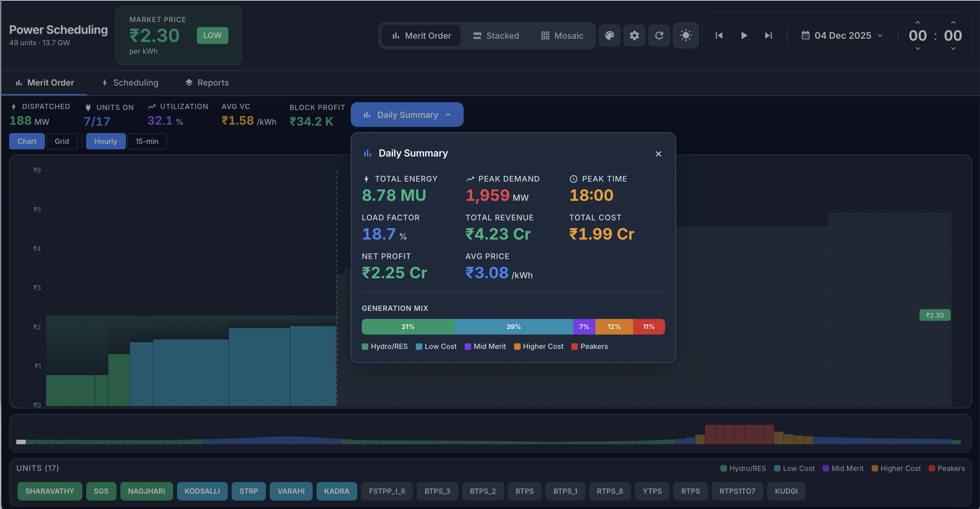
Task: Switch to 15-min resolution mode
Action: (x=147, y=141)
